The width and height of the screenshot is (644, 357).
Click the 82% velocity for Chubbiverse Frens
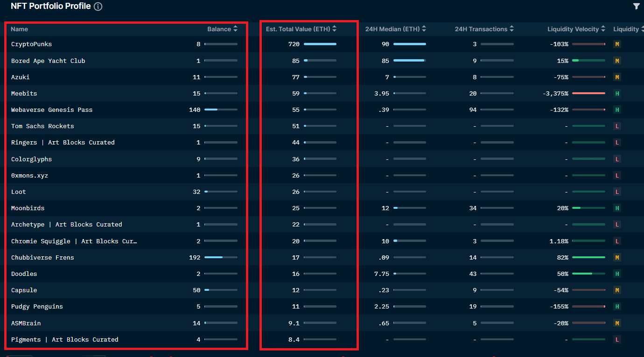pyautogui.click(x=563, y=257)
